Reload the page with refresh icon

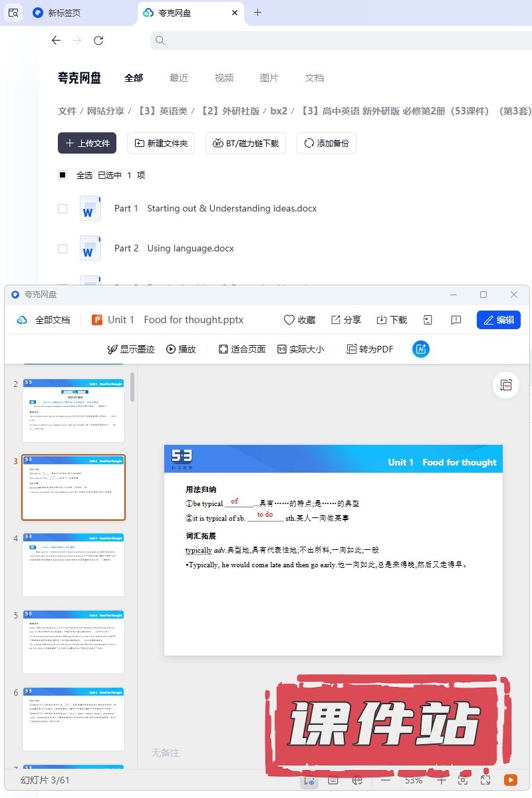coord(98,41)
